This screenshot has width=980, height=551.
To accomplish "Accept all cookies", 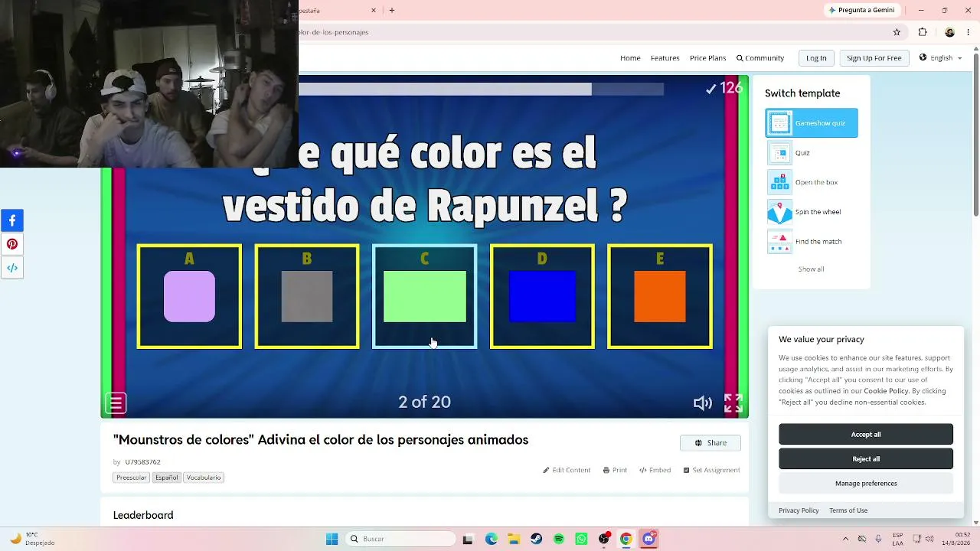I will point(866,435).
